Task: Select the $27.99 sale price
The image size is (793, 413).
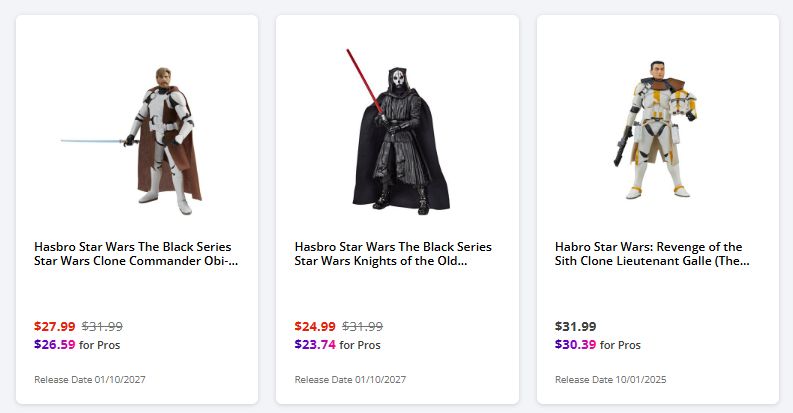Action: pyautogui.click(x=54, y=326)
